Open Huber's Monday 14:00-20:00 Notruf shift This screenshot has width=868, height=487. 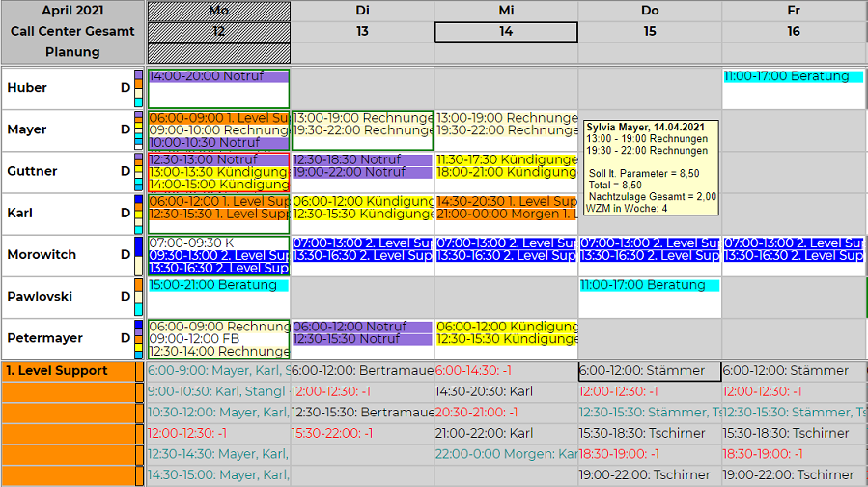click(x=218, y=76)
